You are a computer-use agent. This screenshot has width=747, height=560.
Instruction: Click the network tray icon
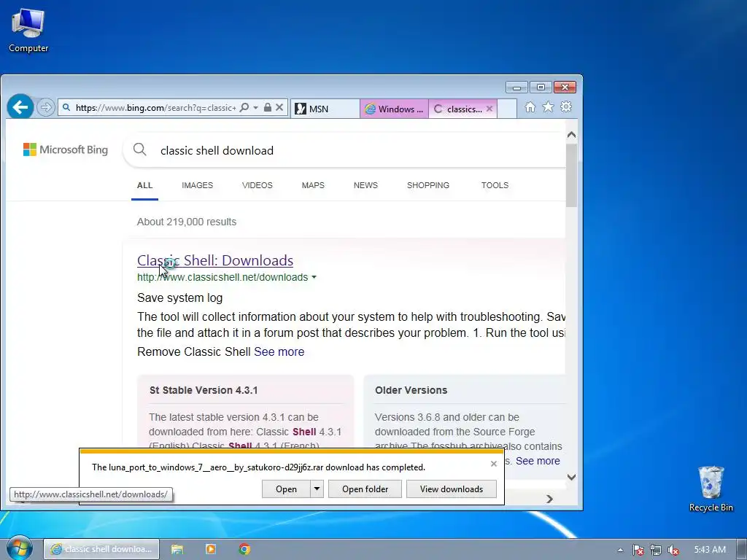[656, 550]
